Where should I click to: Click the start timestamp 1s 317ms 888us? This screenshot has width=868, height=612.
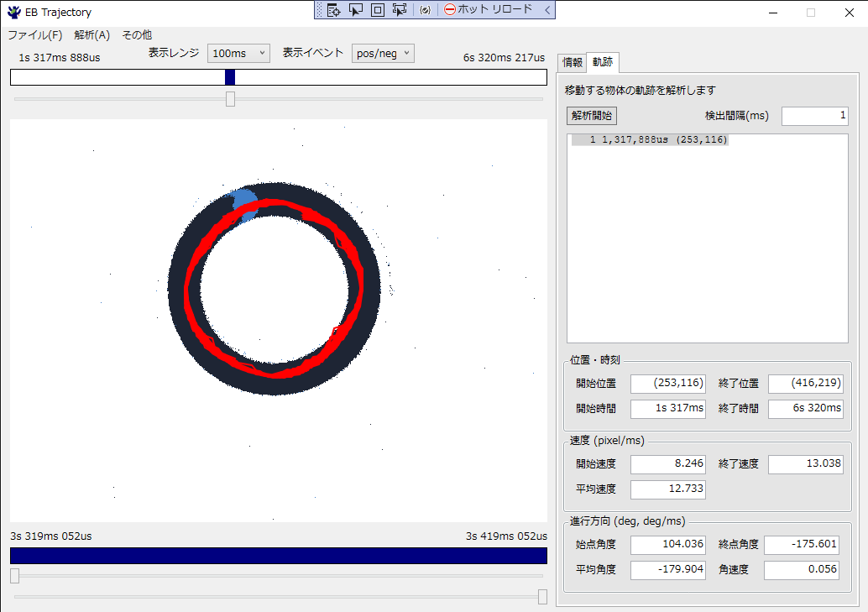click(x=60, y=58)
